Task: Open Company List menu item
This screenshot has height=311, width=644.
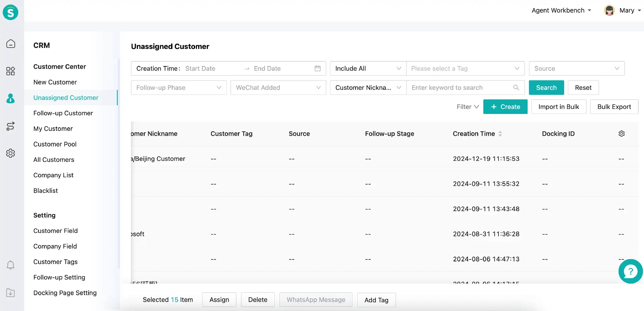Action: tap(53, 175)
